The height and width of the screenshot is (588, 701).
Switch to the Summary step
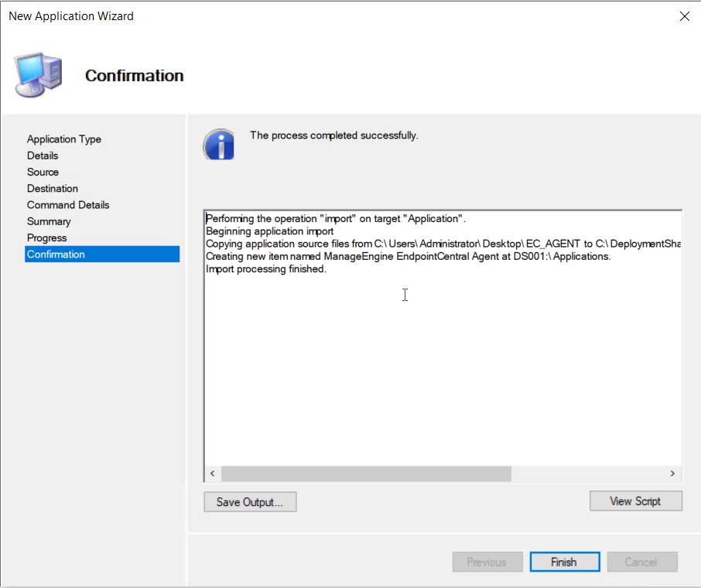(49, 221)
